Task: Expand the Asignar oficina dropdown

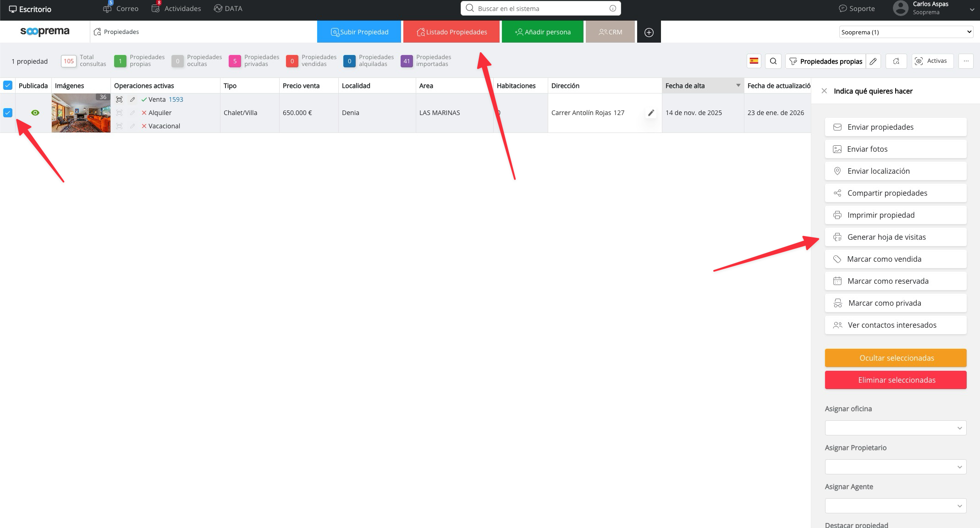Action: click(895, 428)
